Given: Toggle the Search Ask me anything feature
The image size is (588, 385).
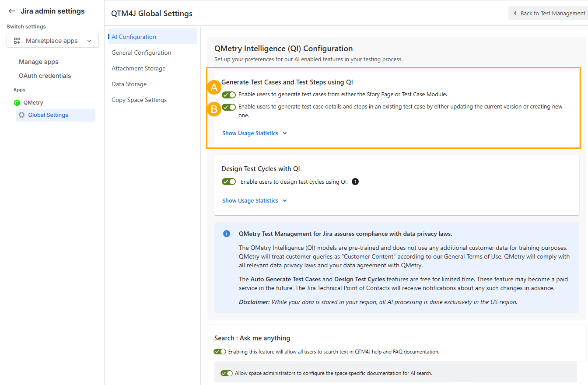Looking at the screenshot, I should [220, 351].
